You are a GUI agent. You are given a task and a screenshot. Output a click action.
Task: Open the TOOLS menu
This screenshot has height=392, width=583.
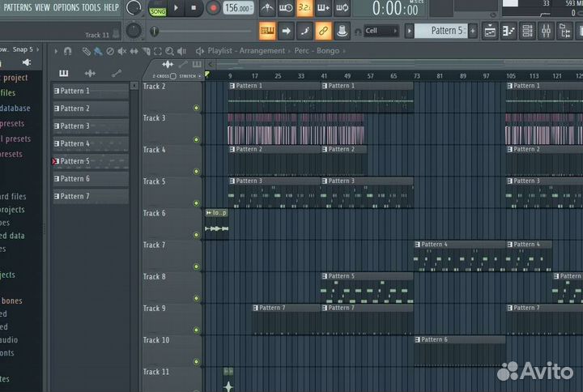[x=91, y=7]
